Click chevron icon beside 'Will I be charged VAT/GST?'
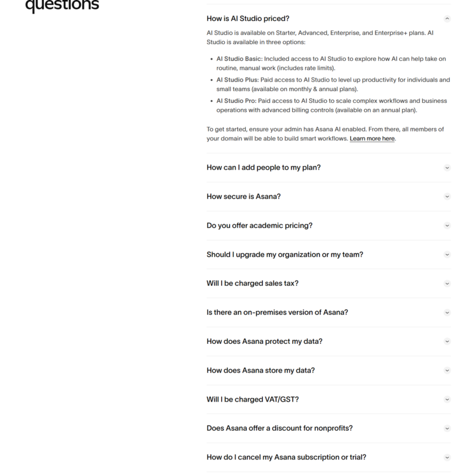Screen dimensions: 476x476 pyautogui.click(x=447, y=399)
